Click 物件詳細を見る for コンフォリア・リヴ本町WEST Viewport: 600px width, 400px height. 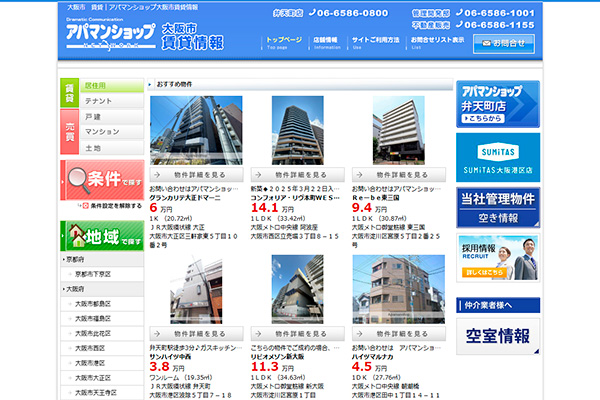tap(298, 175)
